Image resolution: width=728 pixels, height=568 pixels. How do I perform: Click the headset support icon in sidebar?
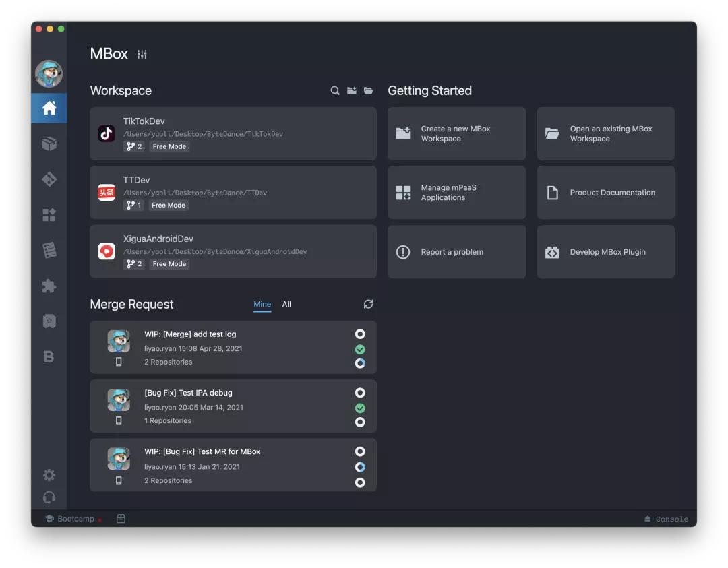[49, 497]
